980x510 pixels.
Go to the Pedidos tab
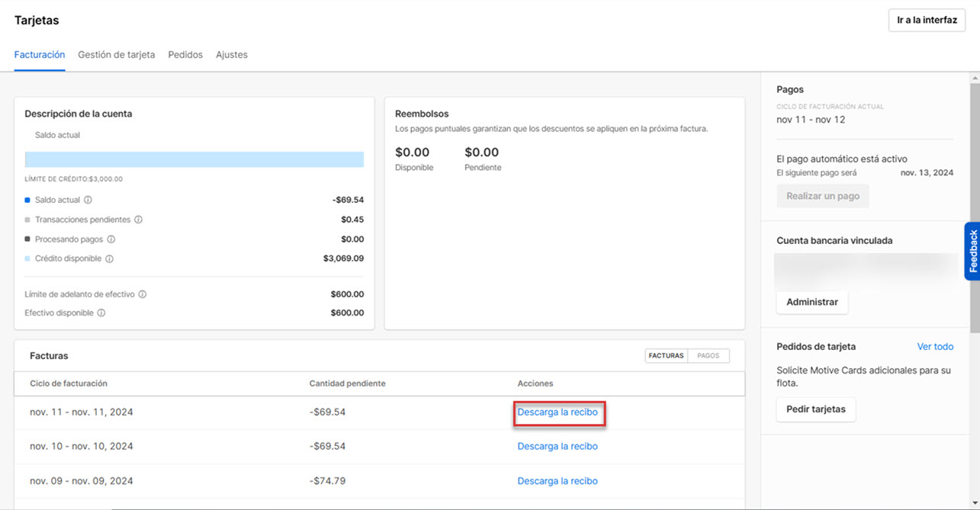(185, 55)
